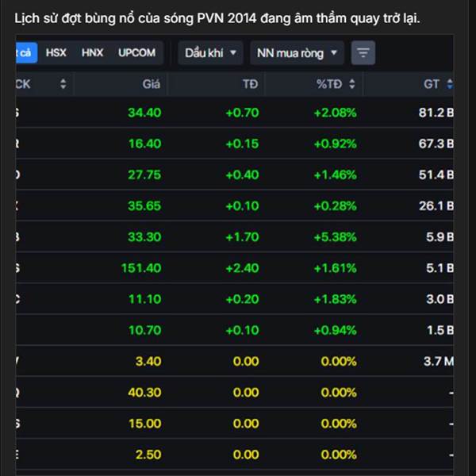Image resolution: width=476 pixels, height=476 pixels.
Task: Sort by %TĐ column arrows
Action: [352, 84]
